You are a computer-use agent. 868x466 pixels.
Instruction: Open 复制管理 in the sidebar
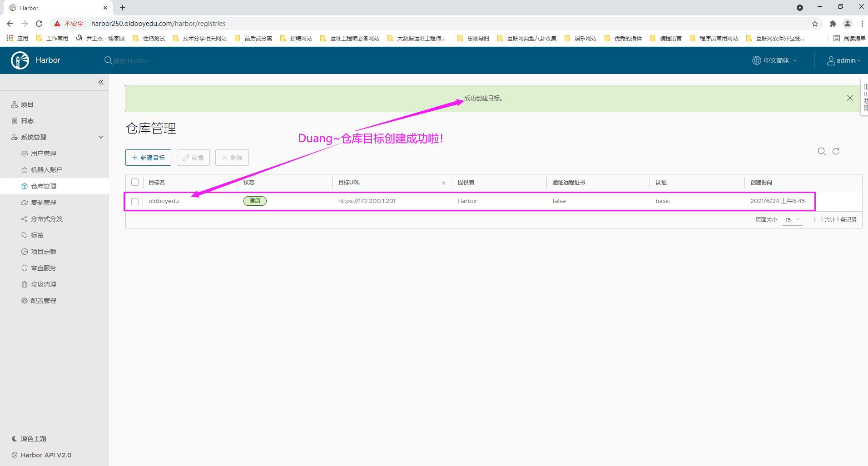44,203
